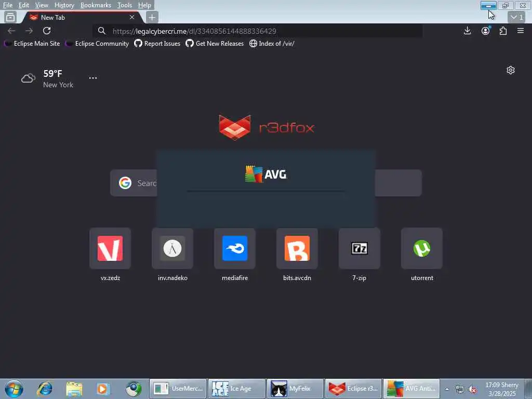The height and width of the screenshot is (399, 532).
Task: Open the Tools menu
Action: click(x=125, y=5)
